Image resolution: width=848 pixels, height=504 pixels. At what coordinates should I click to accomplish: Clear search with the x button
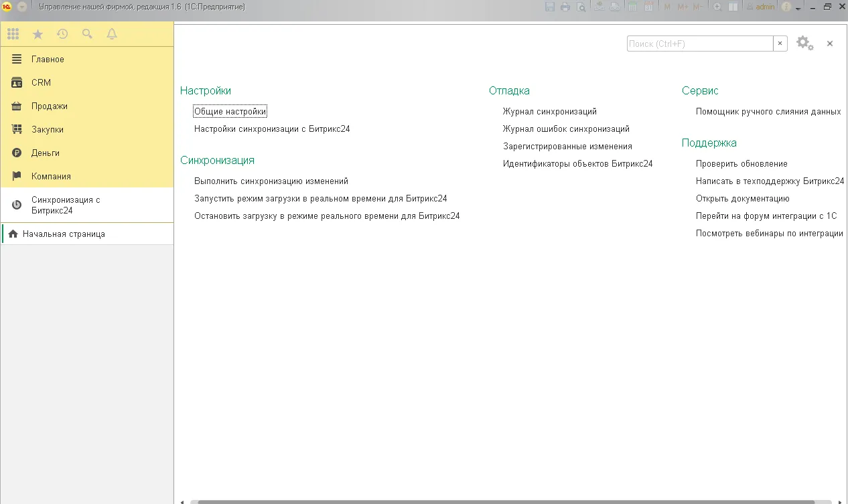(x=780, y=44)
